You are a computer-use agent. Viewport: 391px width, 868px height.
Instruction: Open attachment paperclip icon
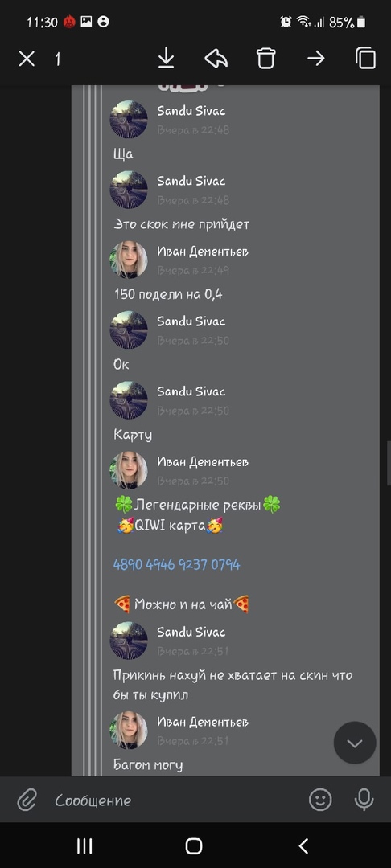click(x=27, y=800)
